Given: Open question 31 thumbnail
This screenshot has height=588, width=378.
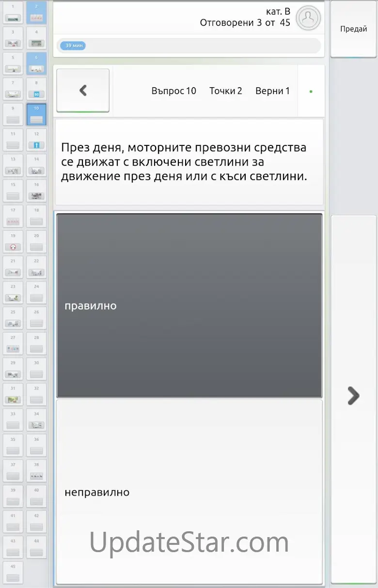Looking at the screenshot, I should tap(13, 394).
